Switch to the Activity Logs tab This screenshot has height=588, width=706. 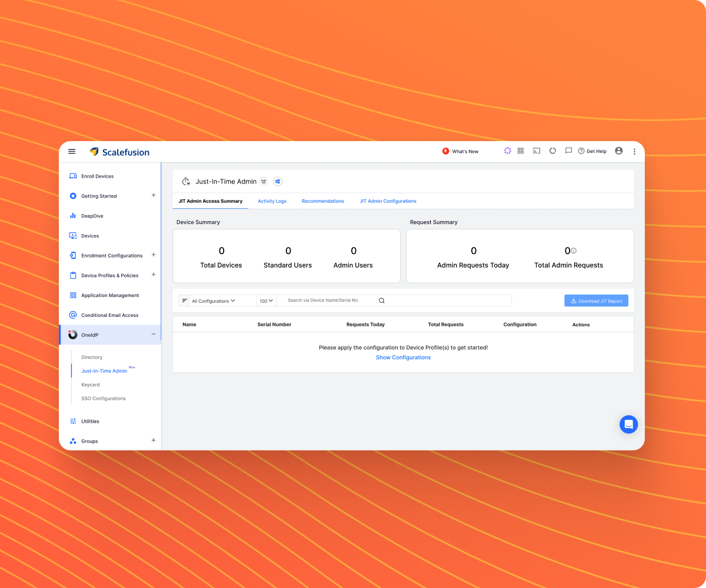click(x=272, y=201)
